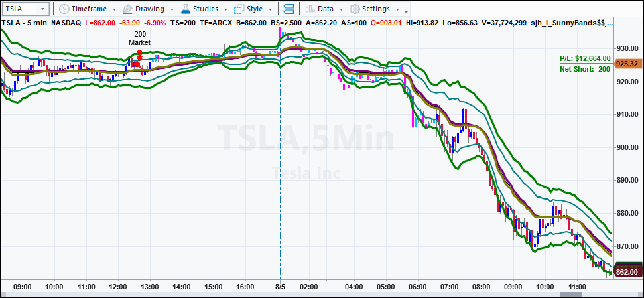Click into the TSLA symbol field

point(21,9)
